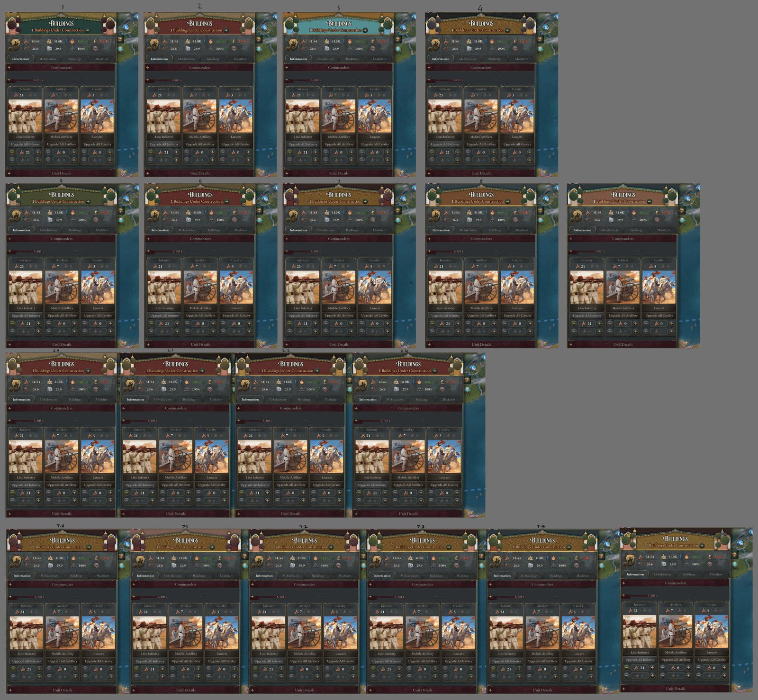Image resolution: width=758 pixels, height=700 pixels.
Task: Switch to Modifiers tab in teal-header panel
Action: [x=379, y=59]
